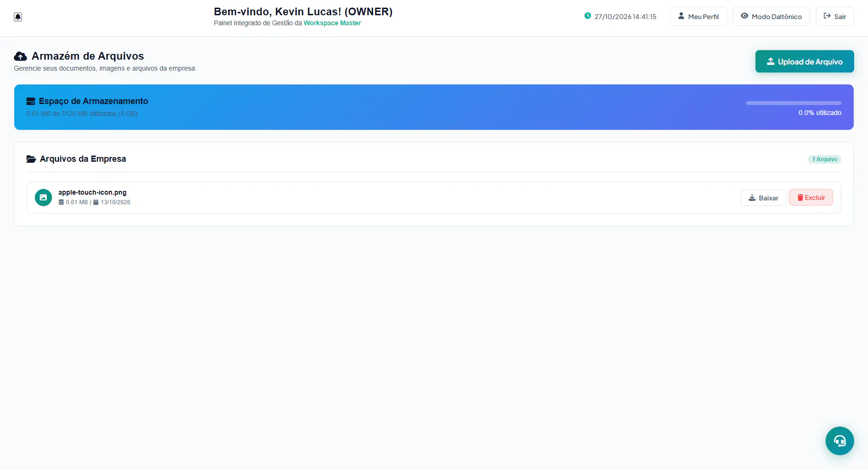
Task: Click the 1 Arquivo count badge
Action: pos(825,159)
